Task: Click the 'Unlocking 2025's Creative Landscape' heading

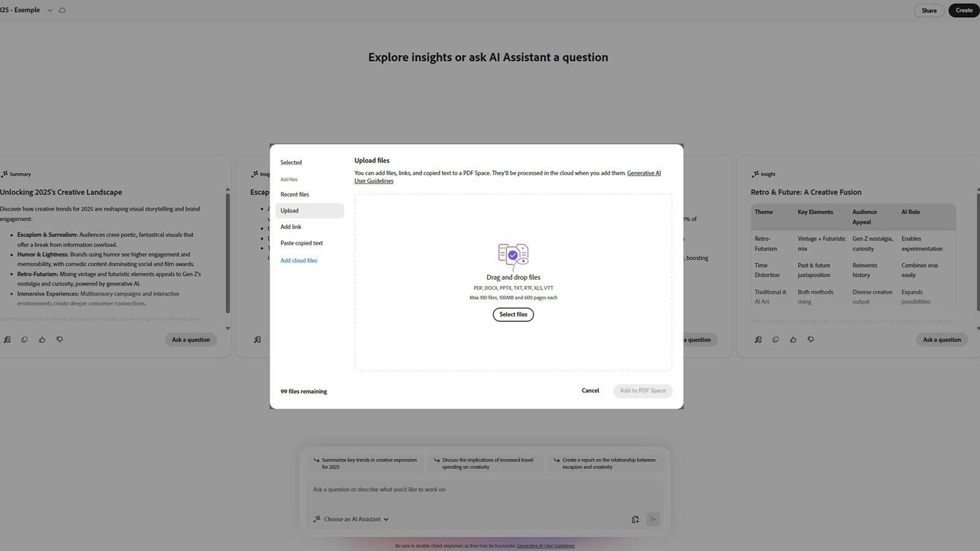Action: click(x=61, y=192)
